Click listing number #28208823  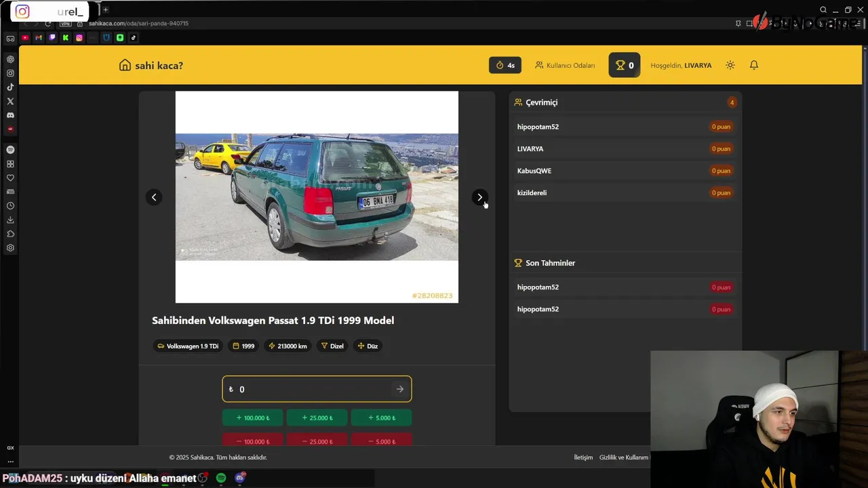pos(432,296)
